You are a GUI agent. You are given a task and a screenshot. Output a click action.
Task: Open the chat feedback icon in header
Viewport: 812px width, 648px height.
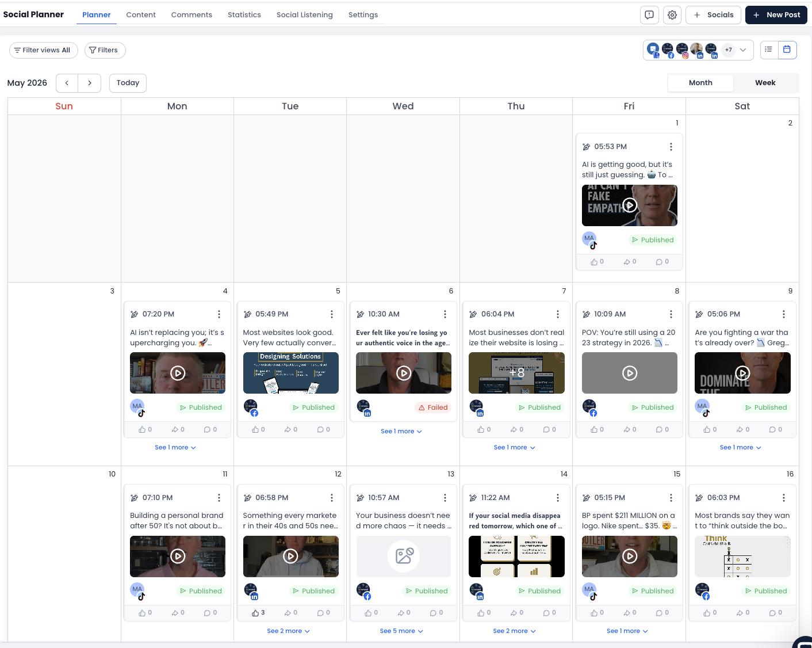649,15
